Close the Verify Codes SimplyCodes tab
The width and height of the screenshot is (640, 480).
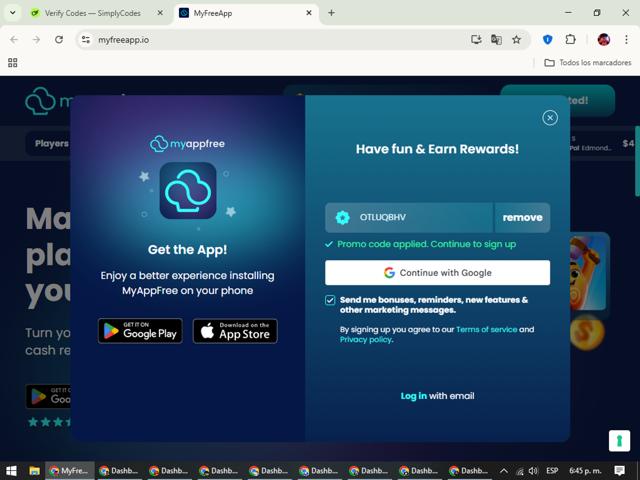160,13
